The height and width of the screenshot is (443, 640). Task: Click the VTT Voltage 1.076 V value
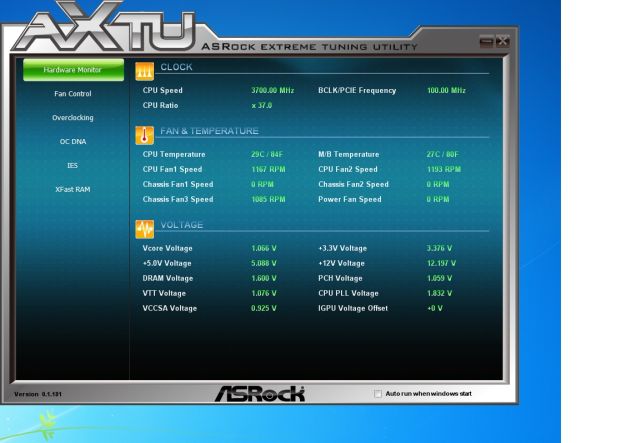click(264, 294)
